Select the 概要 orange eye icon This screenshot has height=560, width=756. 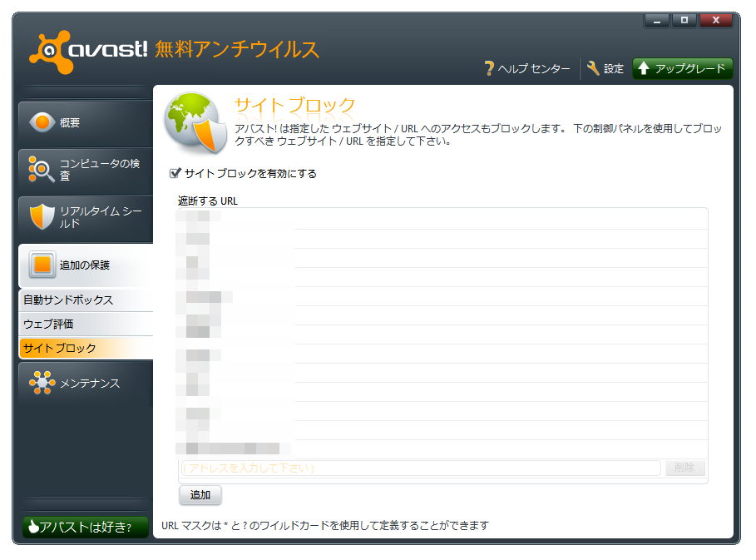click(x=42, y=122)
